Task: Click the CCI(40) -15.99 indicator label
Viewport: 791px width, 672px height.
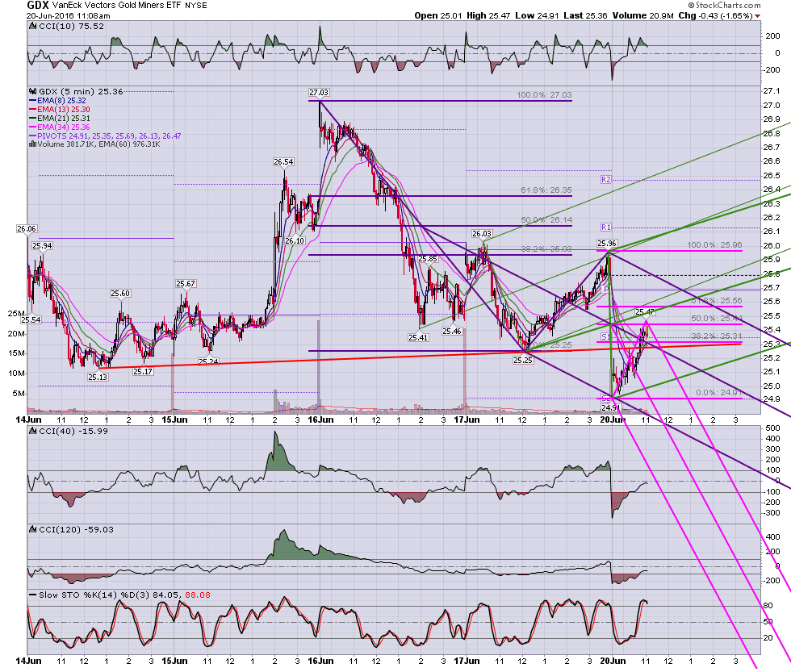Action: [73, 431]
